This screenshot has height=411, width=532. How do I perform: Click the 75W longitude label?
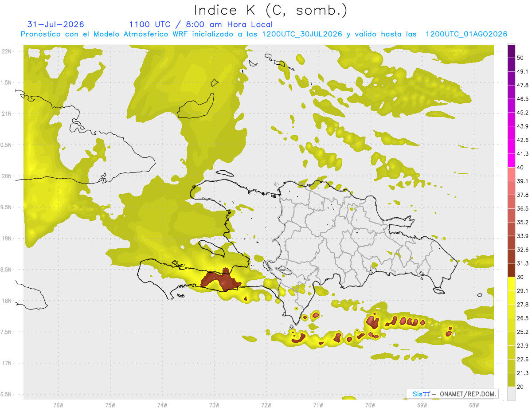tap(110, 405)
